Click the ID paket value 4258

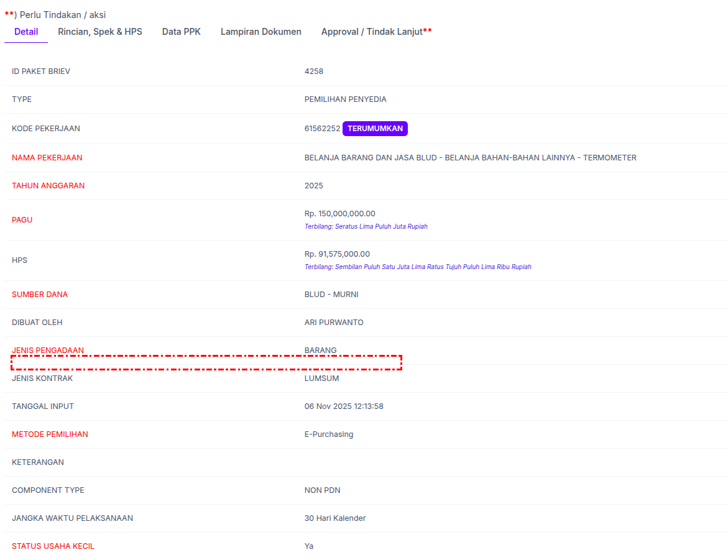click(x=314, y=71)
